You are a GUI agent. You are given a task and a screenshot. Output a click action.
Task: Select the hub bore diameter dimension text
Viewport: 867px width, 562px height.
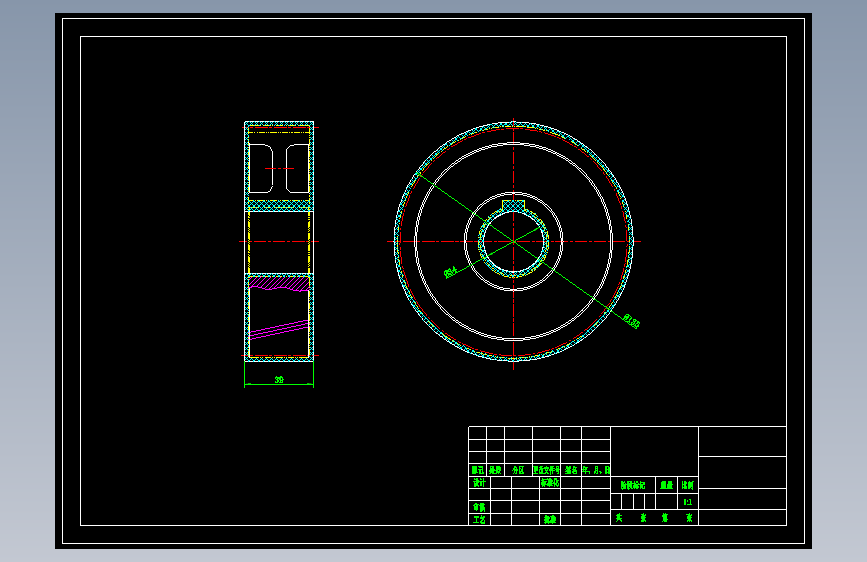(x=451, y=272)
